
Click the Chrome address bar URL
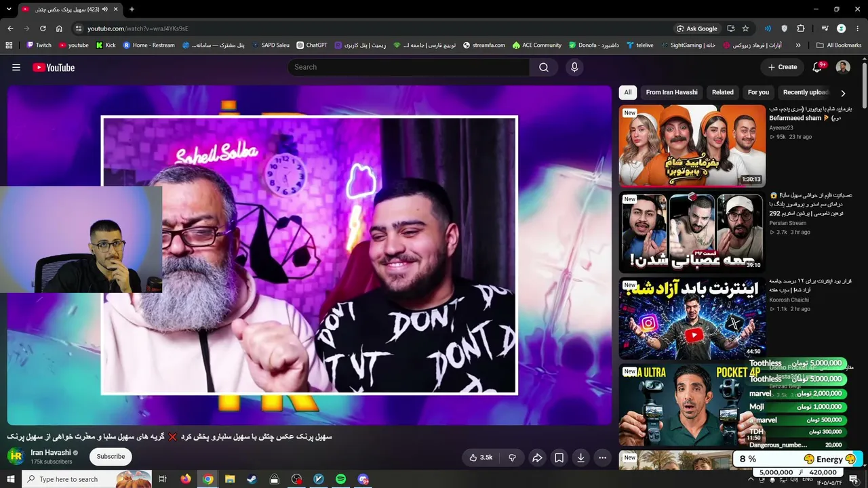coord(138,28)
